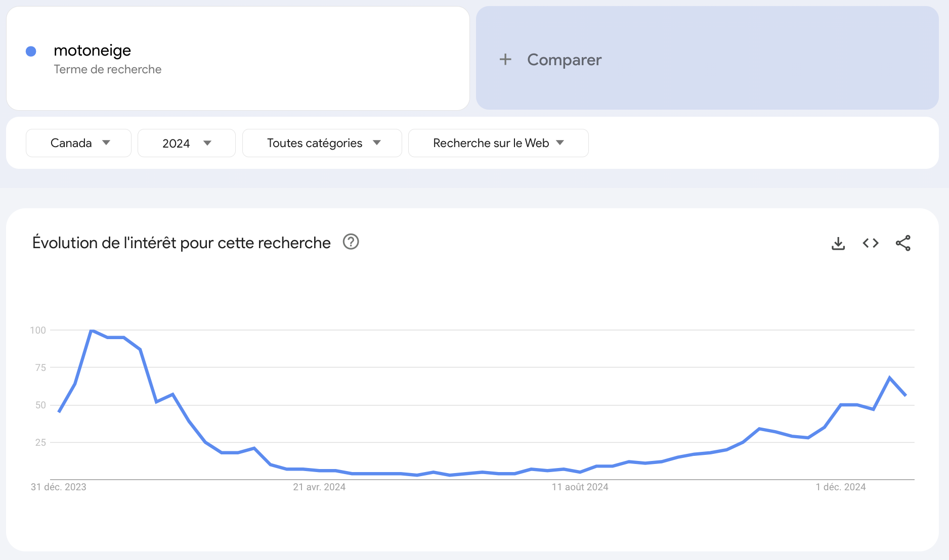949x560 pixels.
Task: Select the 31 déc. 2023 axis label
Action: 59,487
